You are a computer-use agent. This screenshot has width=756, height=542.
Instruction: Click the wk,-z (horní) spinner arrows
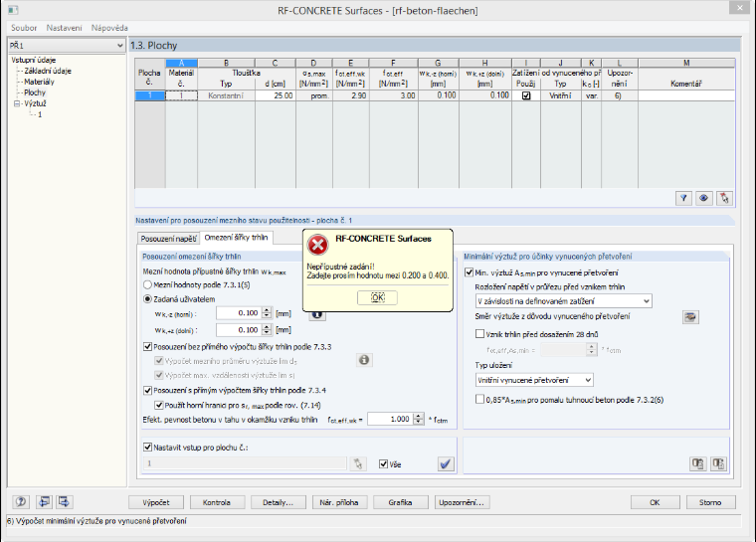coord(267,313)
